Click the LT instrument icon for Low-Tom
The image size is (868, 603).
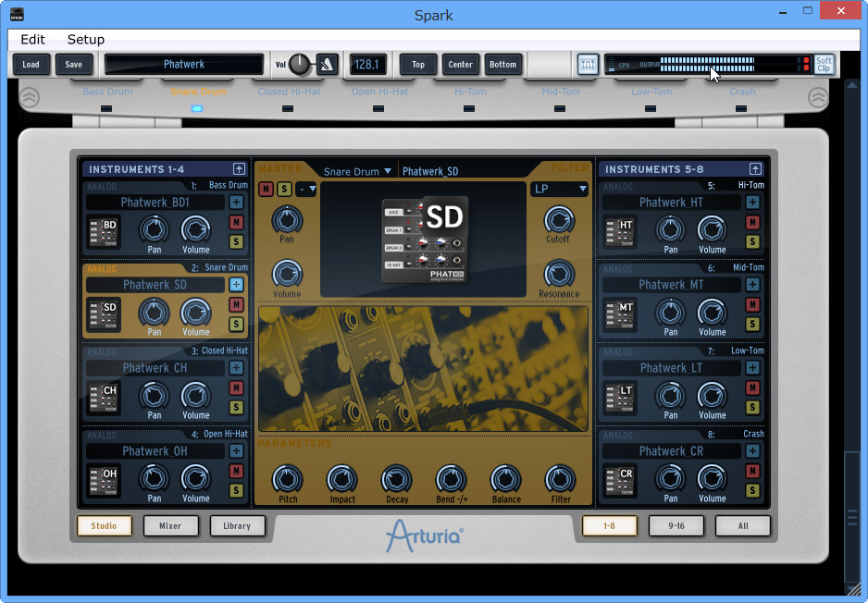click(x=620, y=398)
